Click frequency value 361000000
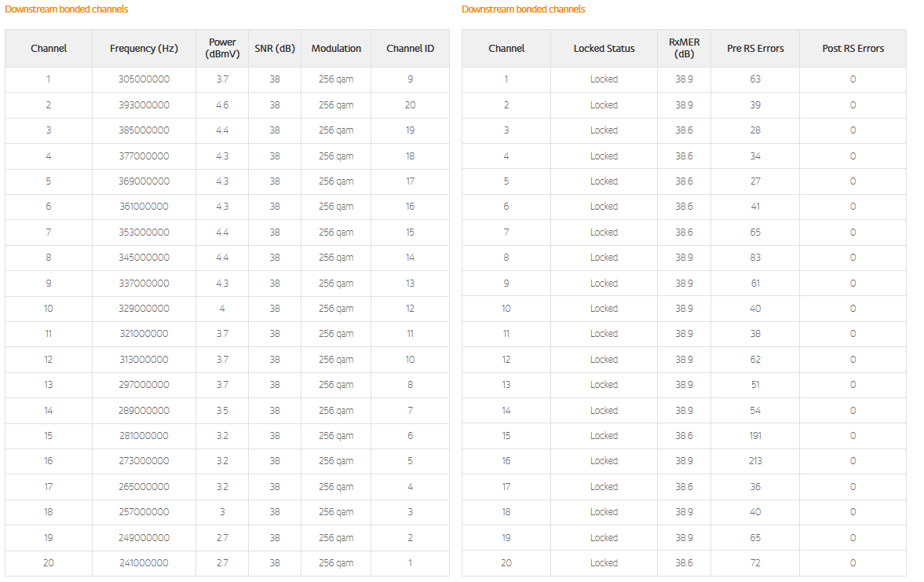Image resolution: width=924 pixels, height=582 pixels. [144, 207]
